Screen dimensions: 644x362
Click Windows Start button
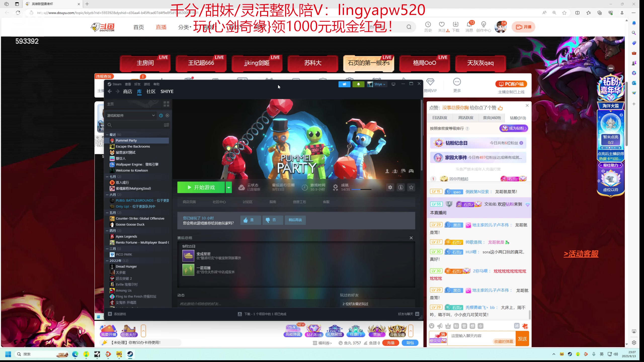pyautogui.click(x=8, y=354)
